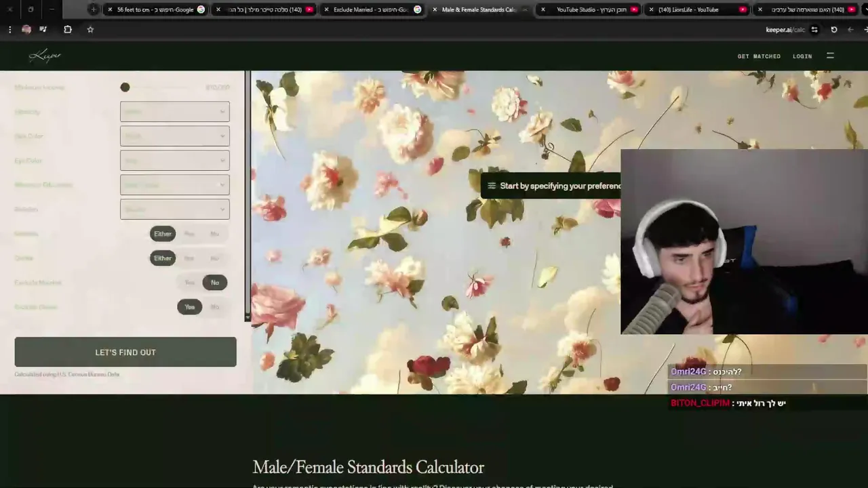868x488 pixels.
Task: Set Exclude Obese to No
Action: coord(215,307)
